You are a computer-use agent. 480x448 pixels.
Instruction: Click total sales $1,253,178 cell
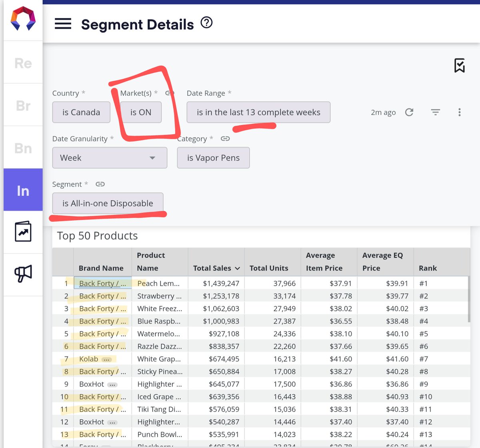coord(216,296)
